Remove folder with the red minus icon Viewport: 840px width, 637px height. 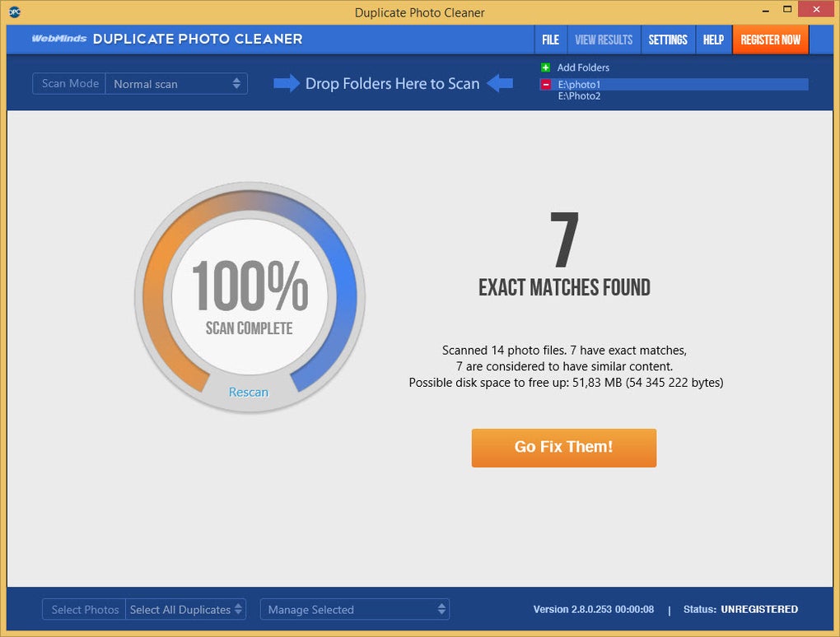tap(545, 85)
